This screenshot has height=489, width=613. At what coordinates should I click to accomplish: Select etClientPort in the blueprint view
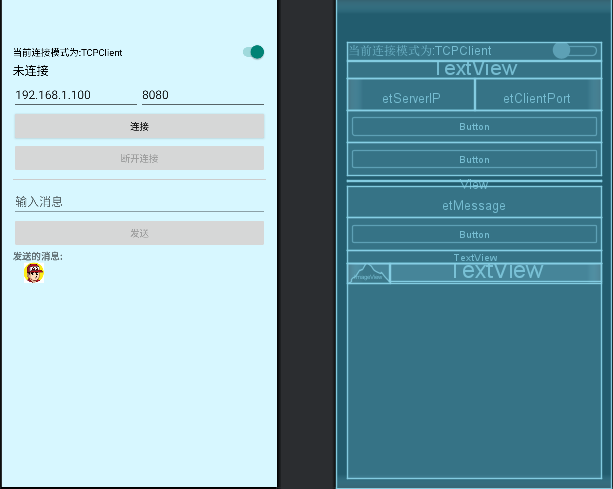coord(538,95)
